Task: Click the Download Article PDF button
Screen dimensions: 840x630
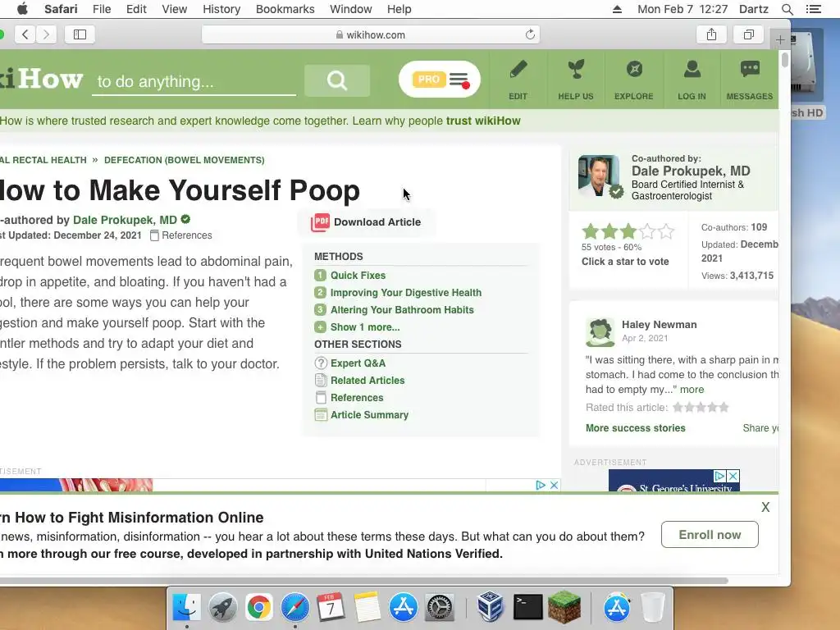Action: 367,222
